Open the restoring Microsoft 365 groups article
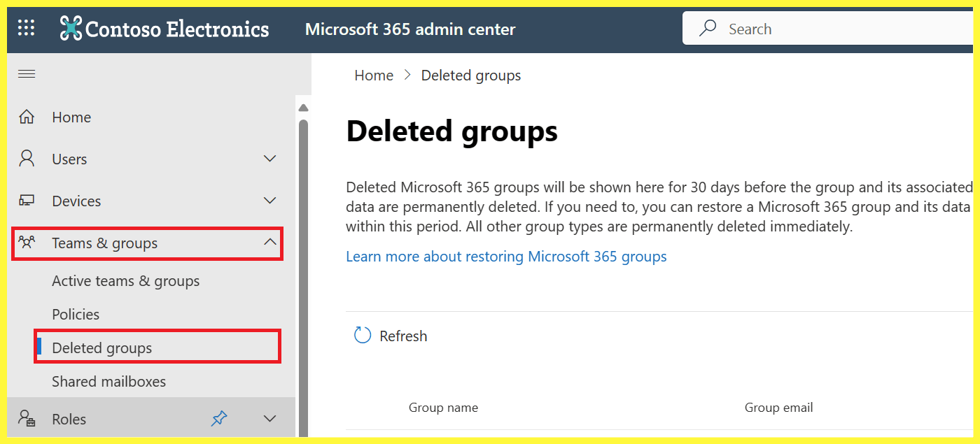Screen dimensions: 980x444 coord(505,257)
